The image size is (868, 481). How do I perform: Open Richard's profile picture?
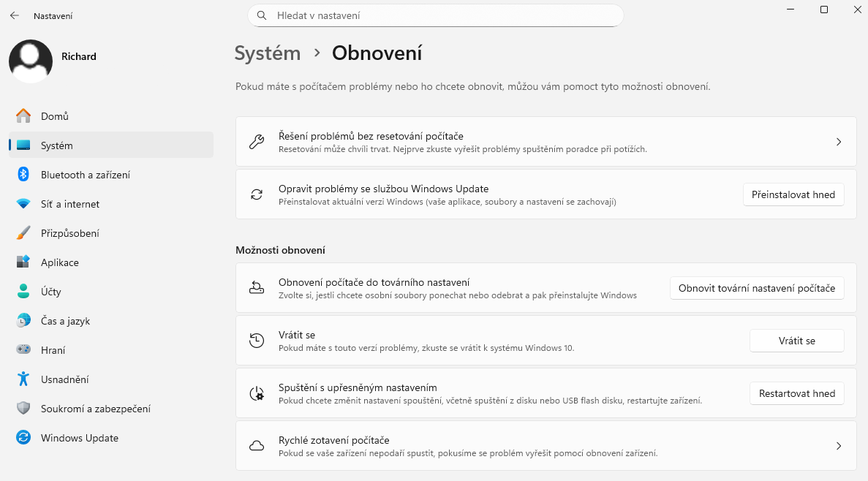[x=31, y=62]
